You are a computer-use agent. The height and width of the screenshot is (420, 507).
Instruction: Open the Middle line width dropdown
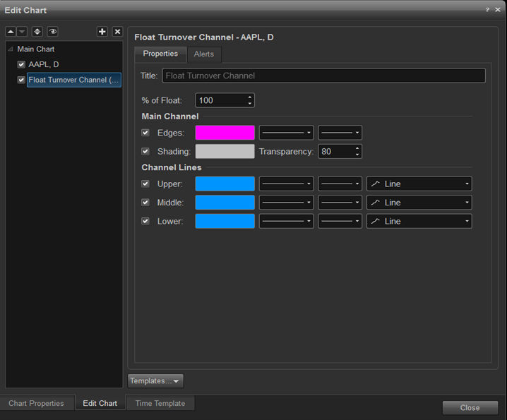click(x=340, y=203)
